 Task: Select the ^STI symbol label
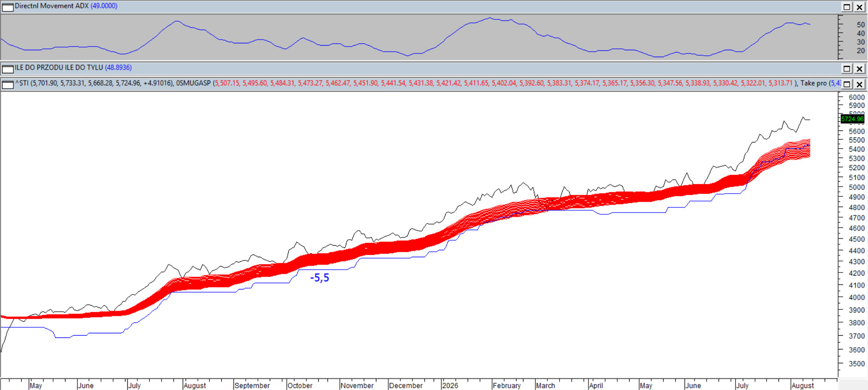pos(22,83)
